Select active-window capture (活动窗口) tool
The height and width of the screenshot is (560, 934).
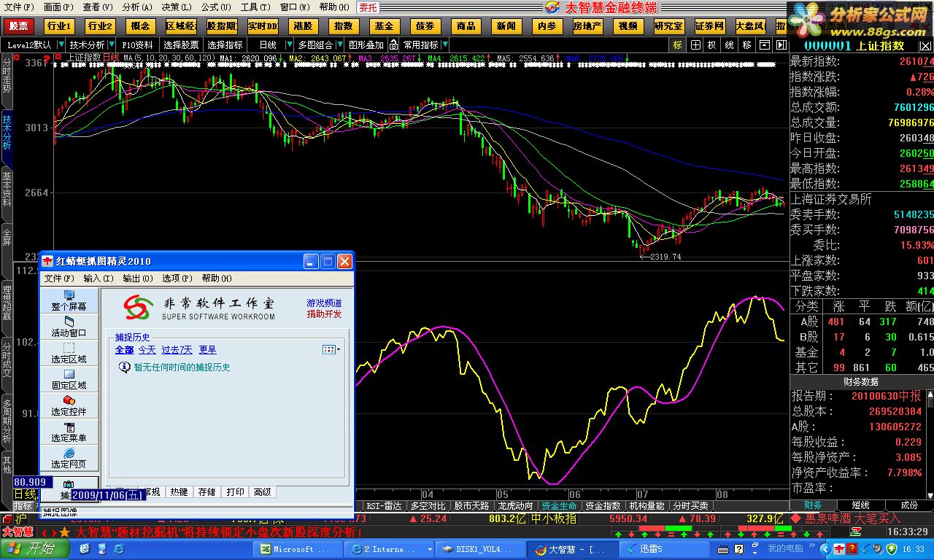pos(69,327)
